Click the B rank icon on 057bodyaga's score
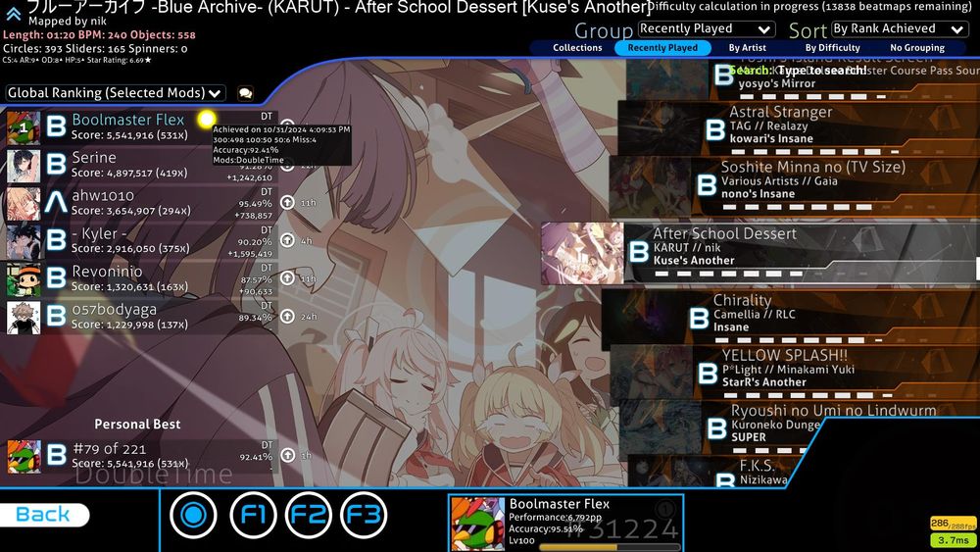The height and width of the screenshot is (552, 980). [56, 317]
